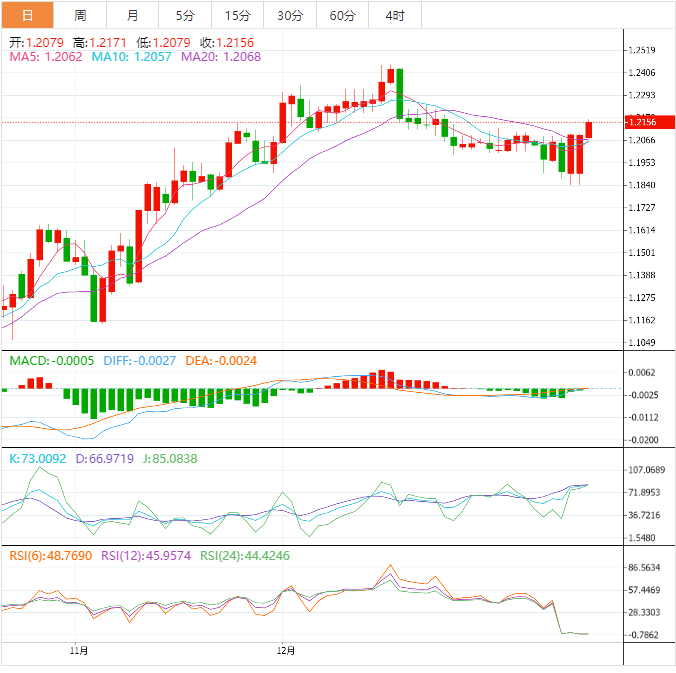
Task: Open the 5分 timeframe tab
Action: click(185, 16)
